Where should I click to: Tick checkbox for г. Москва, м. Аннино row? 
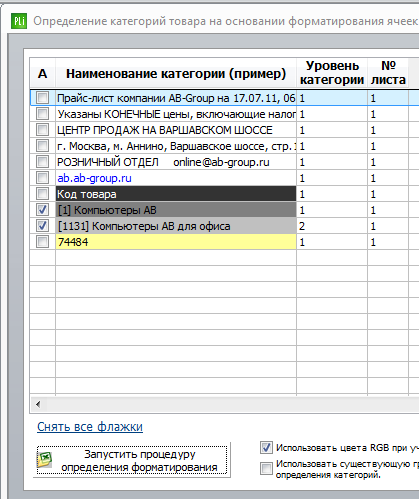tap(42, 146)
